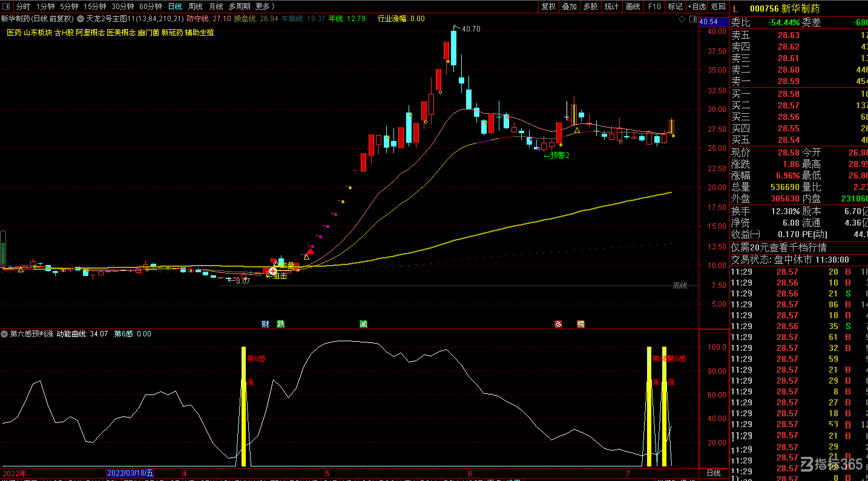Click the 叠加 overlay button
Viewport: 868px width, 481px height.
pos(569,7)
